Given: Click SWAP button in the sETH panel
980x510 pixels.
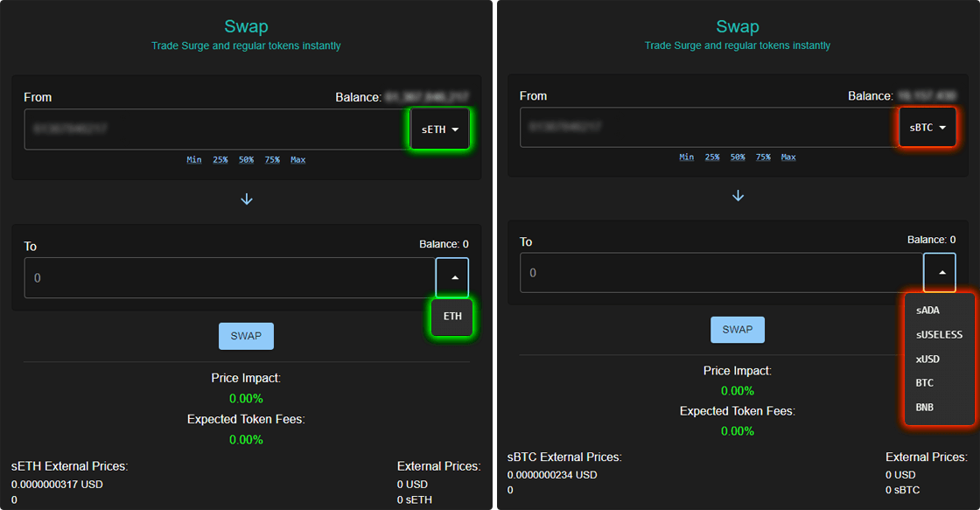Looking at the screenshot, I should coord(246,336).
